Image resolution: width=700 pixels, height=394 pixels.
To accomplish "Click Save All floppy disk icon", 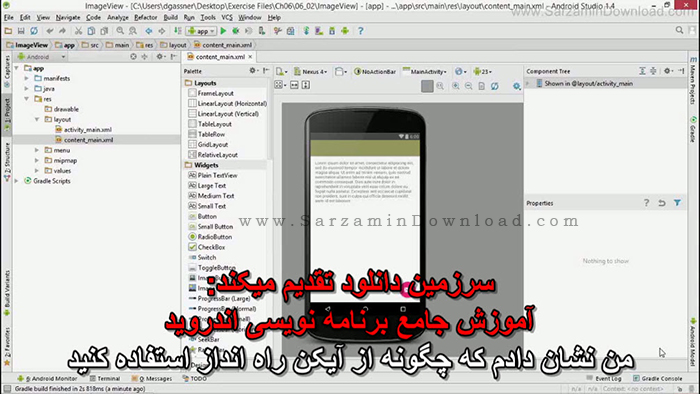I will (21, 31).
